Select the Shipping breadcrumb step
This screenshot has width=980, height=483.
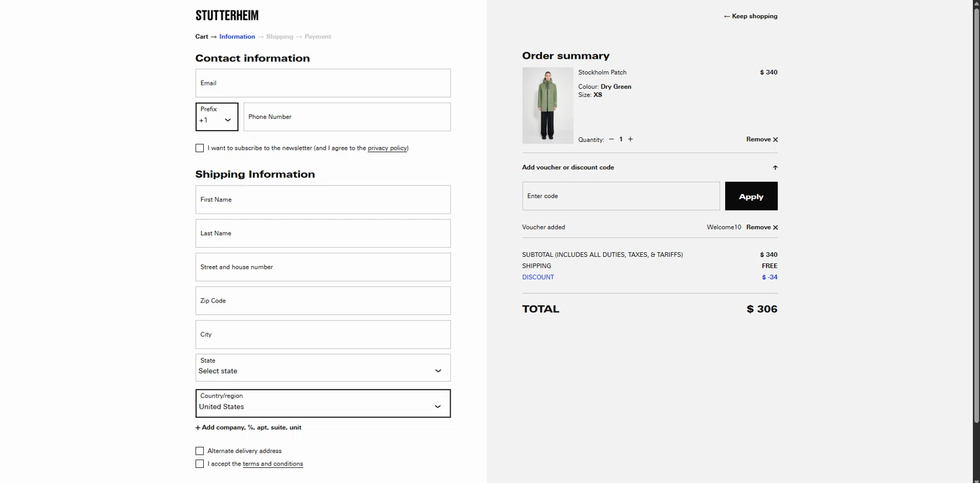(280, 37)
